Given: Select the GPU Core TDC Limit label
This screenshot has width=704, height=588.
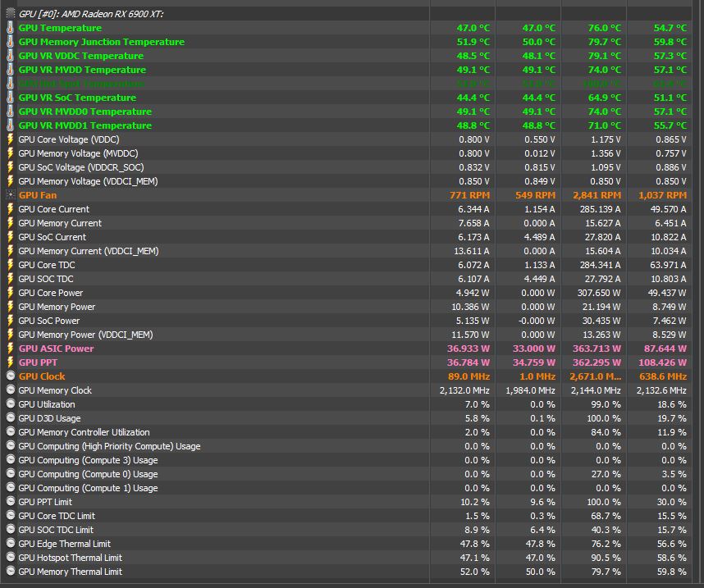Looking at the screenshot, I should tap(57, 516).
